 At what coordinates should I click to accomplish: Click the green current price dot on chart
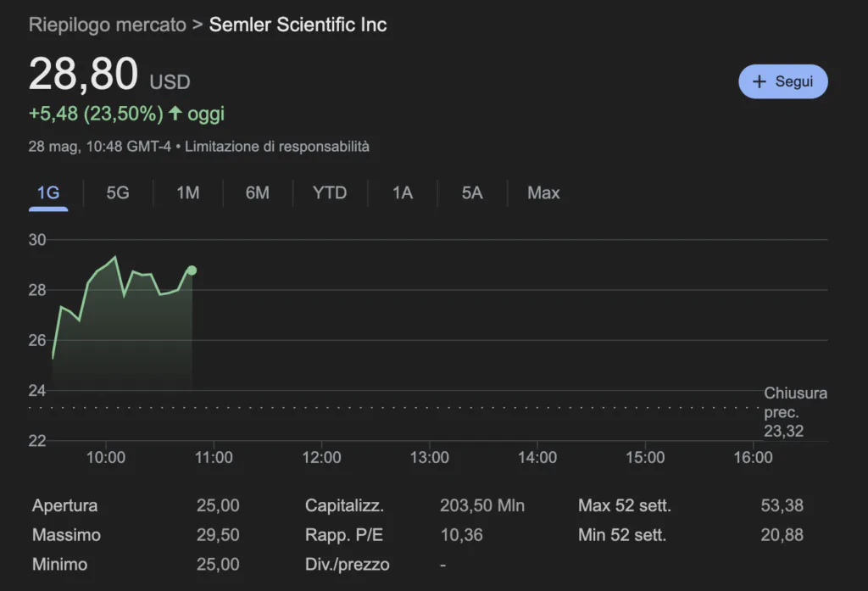coord(192,270)
